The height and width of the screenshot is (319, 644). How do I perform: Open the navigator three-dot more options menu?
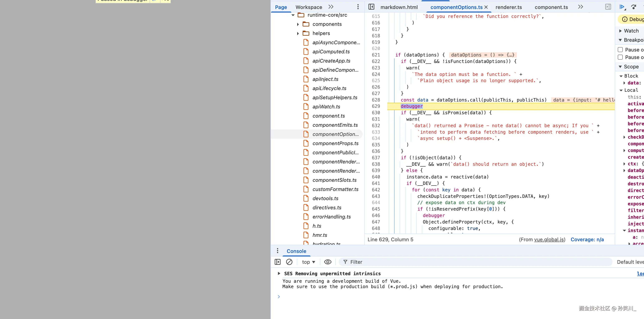pos(358,7)
